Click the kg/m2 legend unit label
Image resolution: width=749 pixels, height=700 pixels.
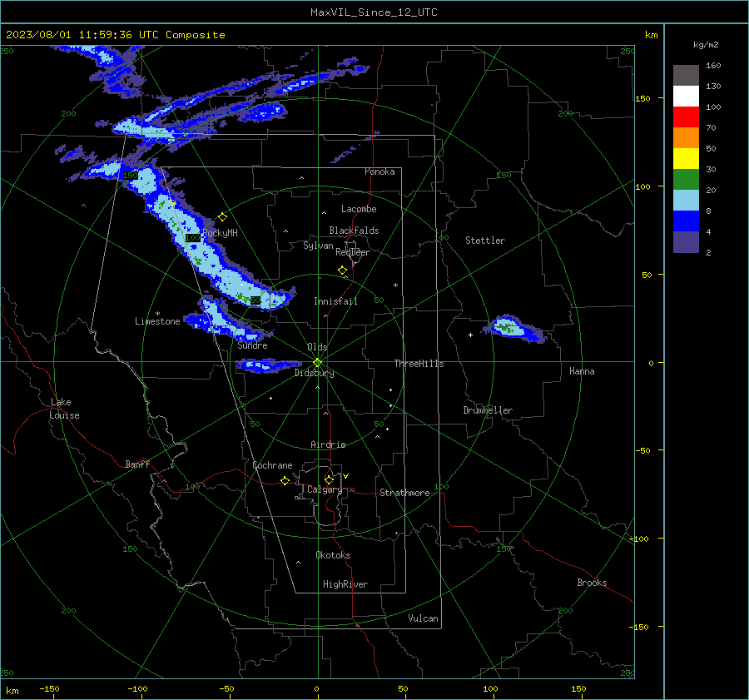706,45
